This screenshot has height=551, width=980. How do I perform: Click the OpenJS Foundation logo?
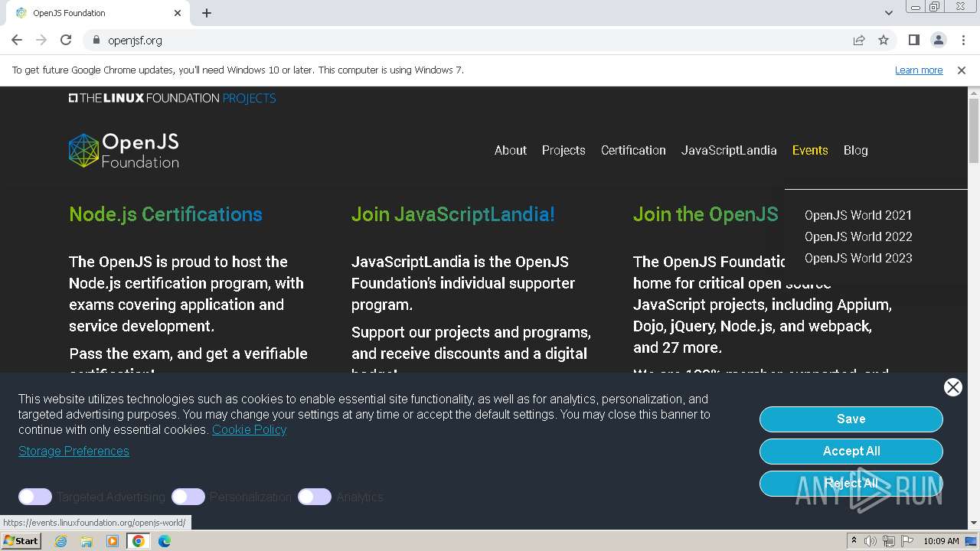click(124, 151)
